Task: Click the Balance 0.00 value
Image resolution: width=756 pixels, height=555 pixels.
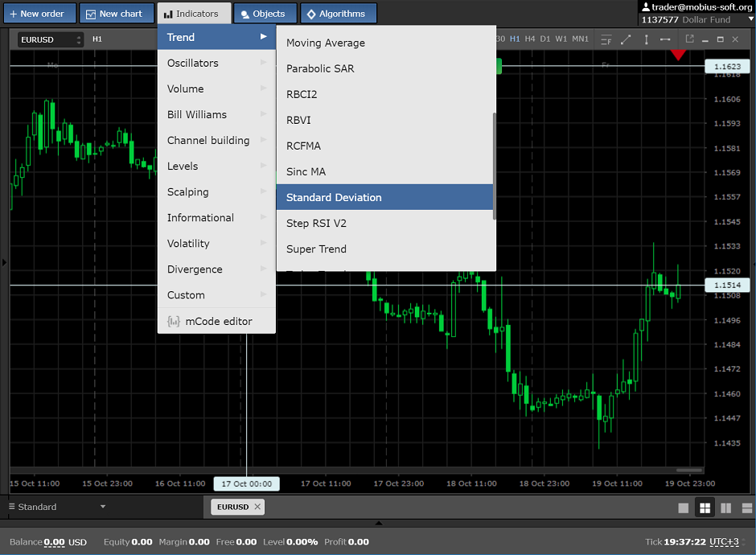Action: [54, 542]
